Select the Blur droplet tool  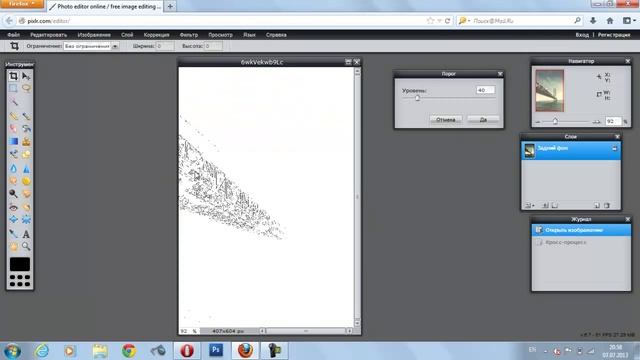click(13, 168)
